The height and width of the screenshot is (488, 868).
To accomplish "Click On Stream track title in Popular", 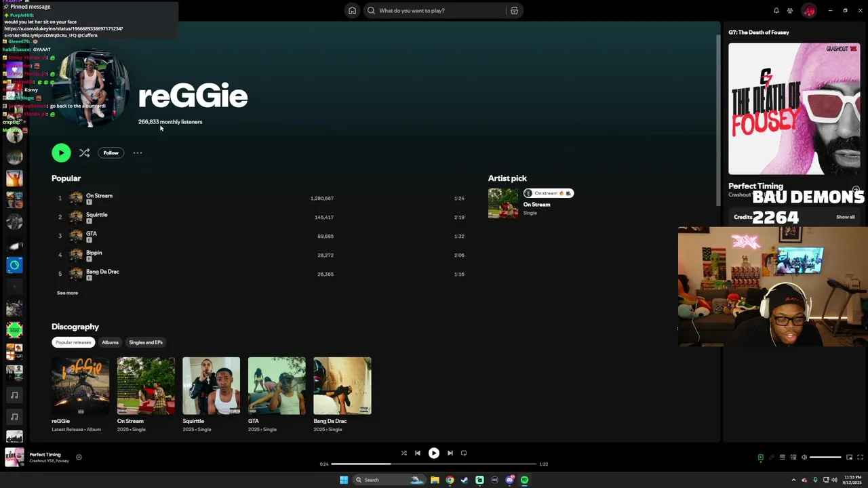I will (99, 196).
